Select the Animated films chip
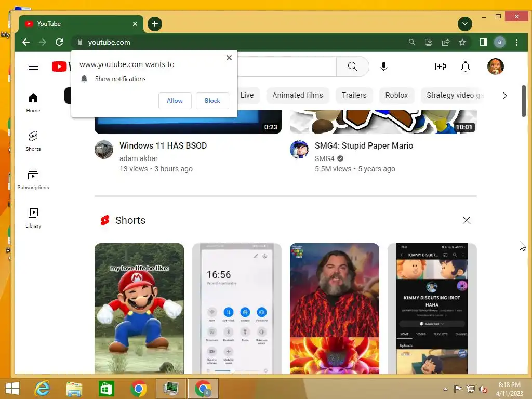Screen dimensions: 532x399 click(298, 96)
